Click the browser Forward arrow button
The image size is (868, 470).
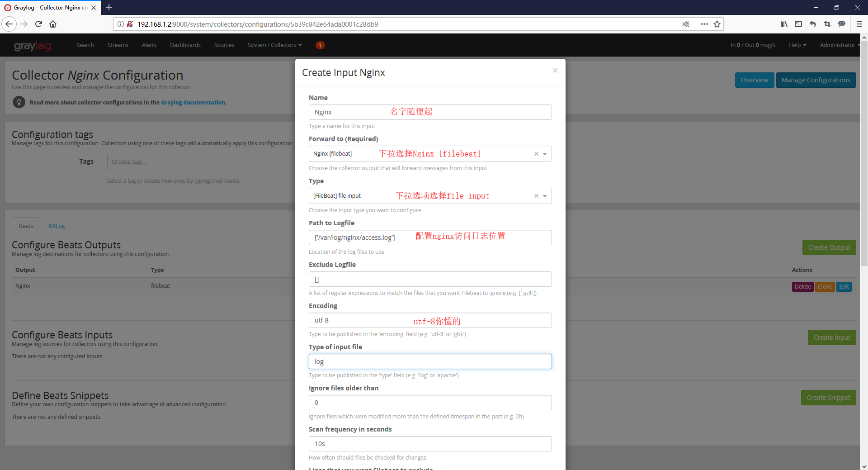pyautogui.click(x=24, y=24)
